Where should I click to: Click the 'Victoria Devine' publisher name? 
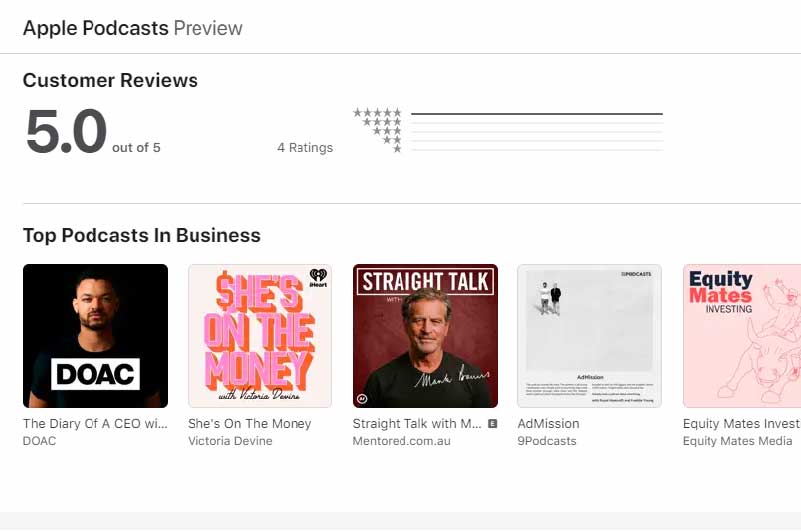230,441
